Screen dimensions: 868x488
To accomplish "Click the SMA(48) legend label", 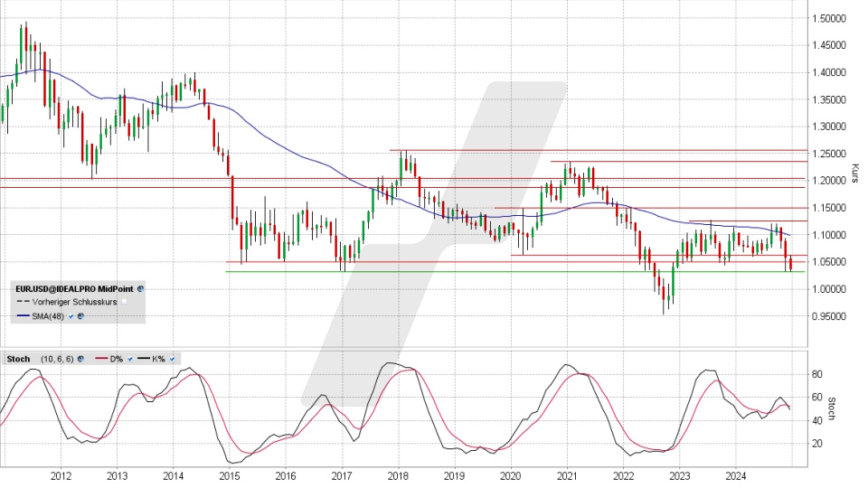I will point(48,316).
